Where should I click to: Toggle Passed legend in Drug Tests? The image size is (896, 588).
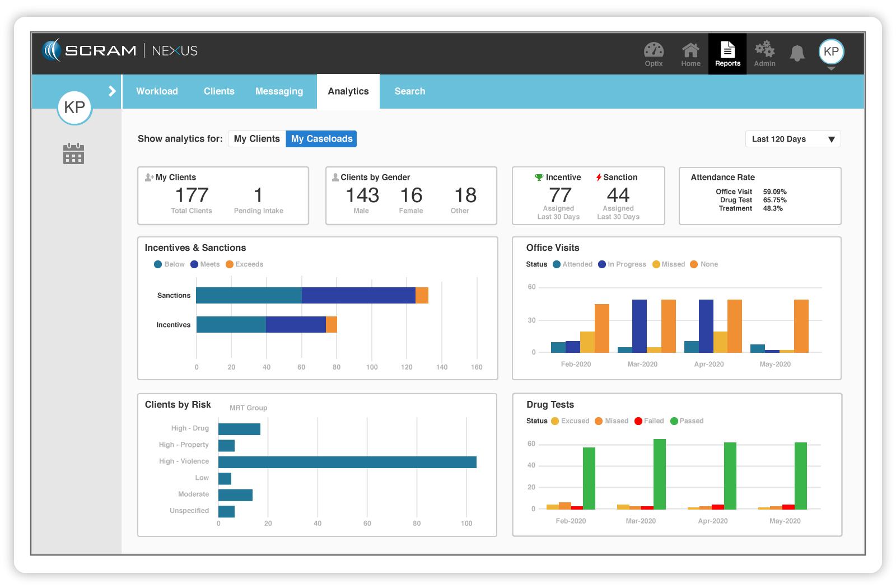point(687,421)
